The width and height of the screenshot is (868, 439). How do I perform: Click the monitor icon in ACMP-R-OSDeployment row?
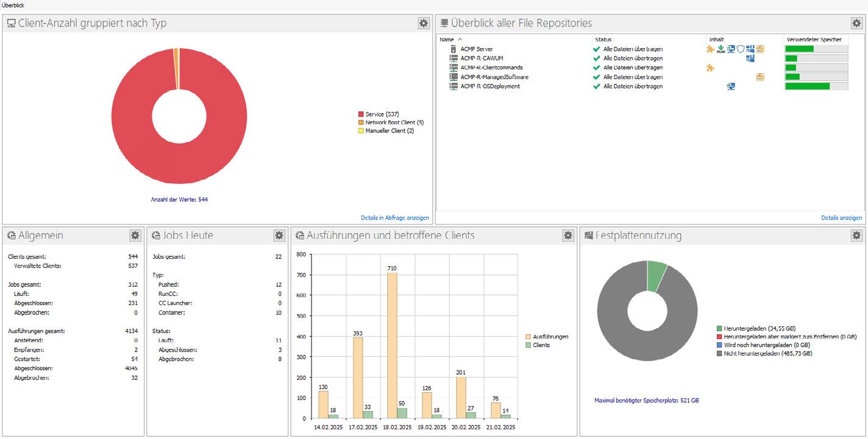[731, 86]
